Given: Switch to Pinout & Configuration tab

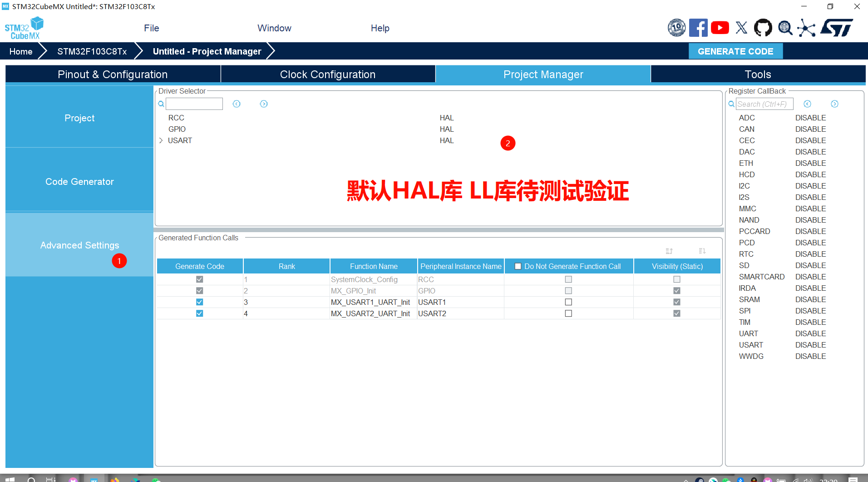Looking at the screenshot, I should point(113,75).
